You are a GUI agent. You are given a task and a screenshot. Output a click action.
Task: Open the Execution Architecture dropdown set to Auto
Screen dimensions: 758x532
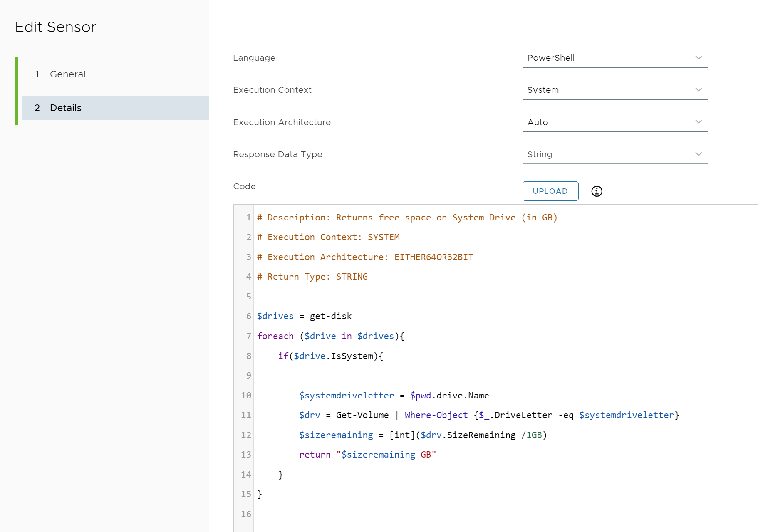(x=614, y=122)
